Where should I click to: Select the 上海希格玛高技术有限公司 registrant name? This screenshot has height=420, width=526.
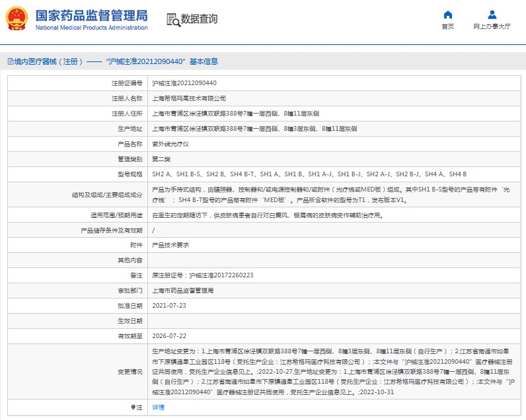[x=189, y=98]
